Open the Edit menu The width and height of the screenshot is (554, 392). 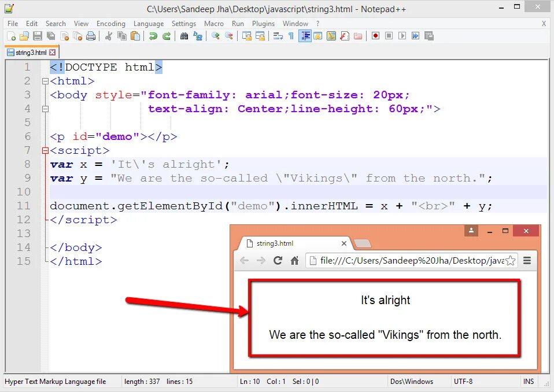pyautogui.click(x=31, y=23)
